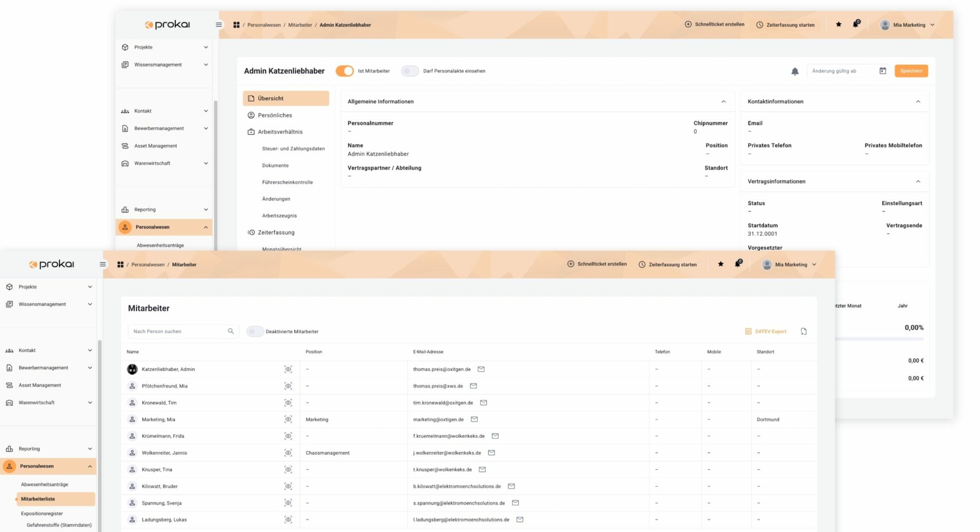
Task: Select Mitarbeiterliste in sidebar
Action: (56, 499)
